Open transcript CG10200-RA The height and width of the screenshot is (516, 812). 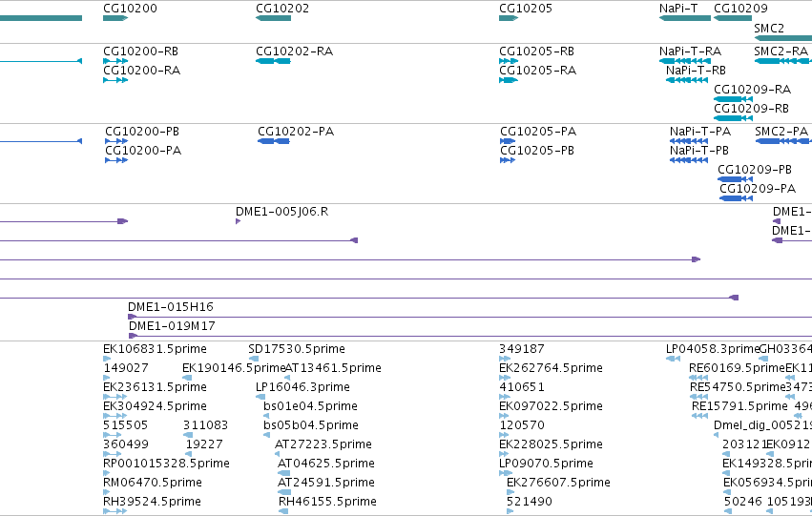click(x=115, y=80)
